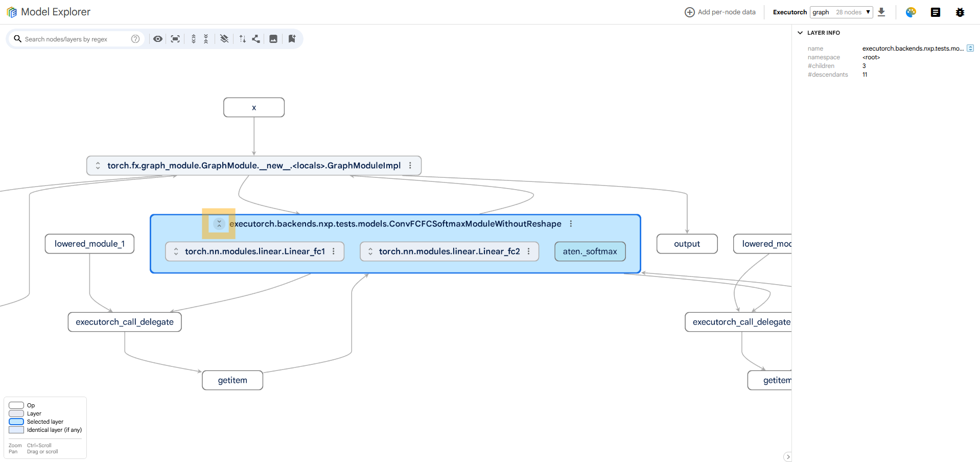Open the color palette node styler
Viewport: 980px width, 462px height.
tap(911, 12)
